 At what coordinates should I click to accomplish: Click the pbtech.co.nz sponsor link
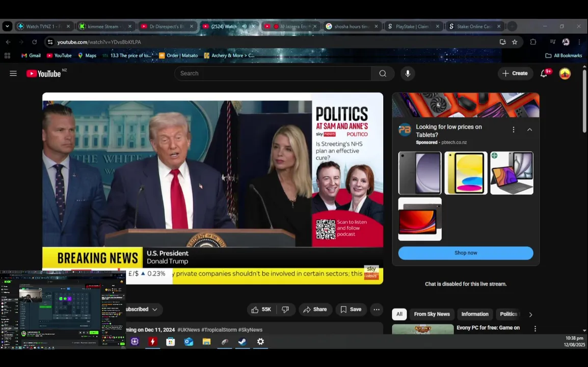point(454,143)
